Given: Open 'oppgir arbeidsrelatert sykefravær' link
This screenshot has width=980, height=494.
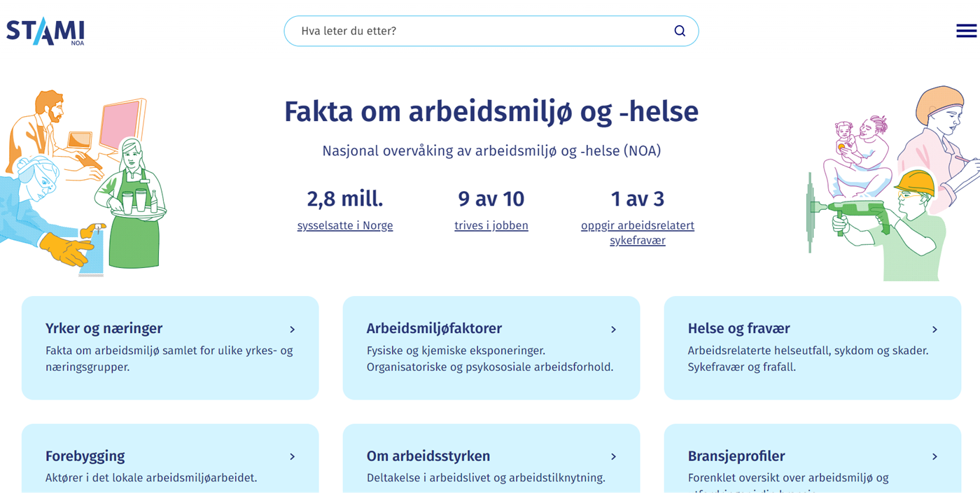Looking at the screenshot, I should click(638, 232).
